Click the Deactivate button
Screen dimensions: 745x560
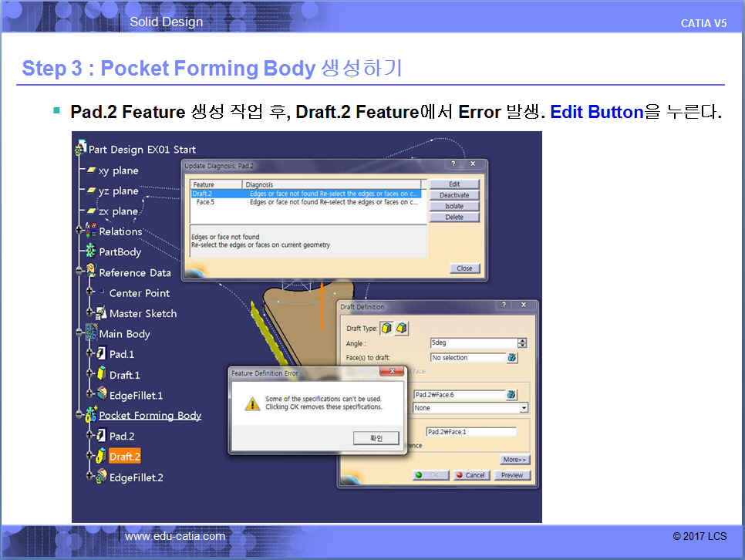tap(454, 195)
